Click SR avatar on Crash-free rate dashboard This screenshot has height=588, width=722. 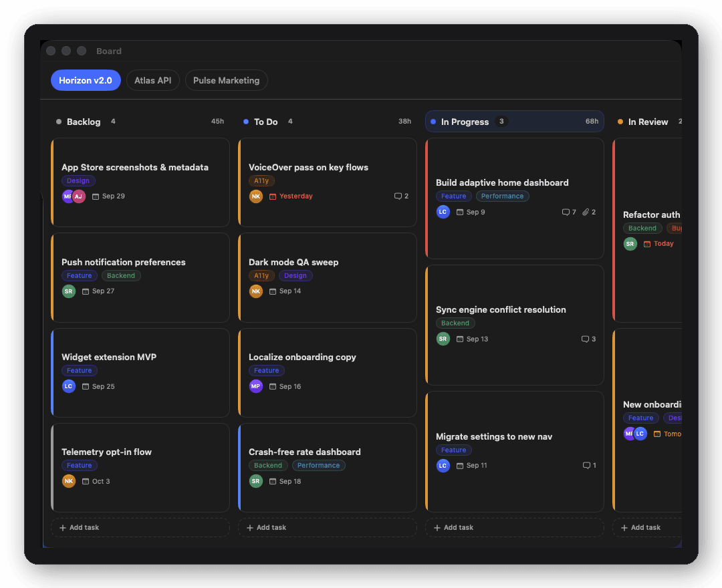[x=256, y=481]
